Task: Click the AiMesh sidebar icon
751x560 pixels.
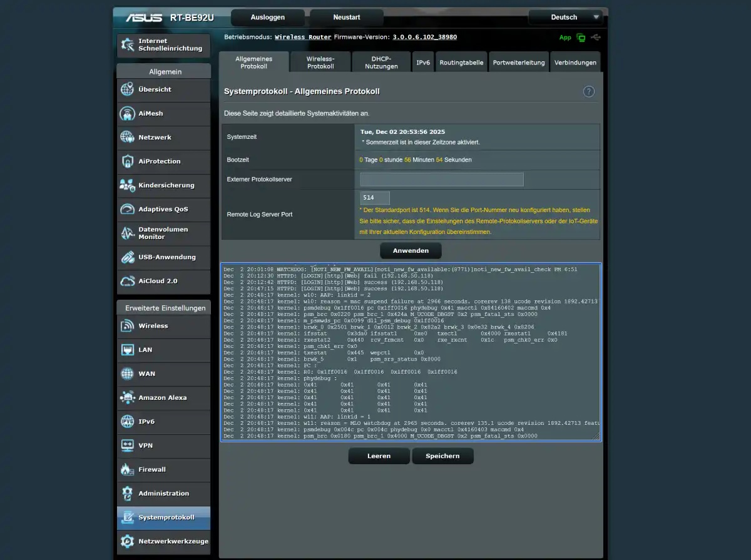Action: point(128,114)
